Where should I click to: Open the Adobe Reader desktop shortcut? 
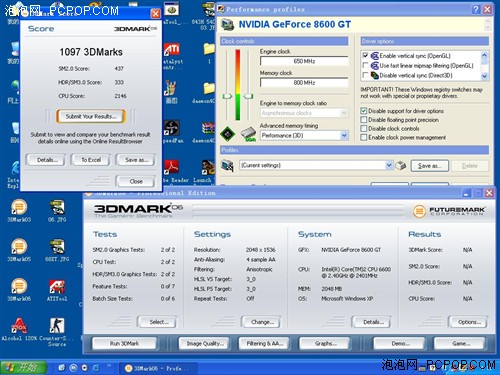[x=172, y=171]
